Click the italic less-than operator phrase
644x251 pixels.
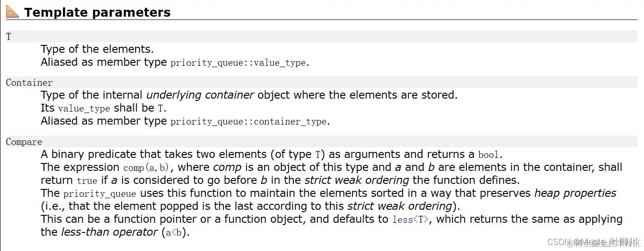[x=109, y=232]
